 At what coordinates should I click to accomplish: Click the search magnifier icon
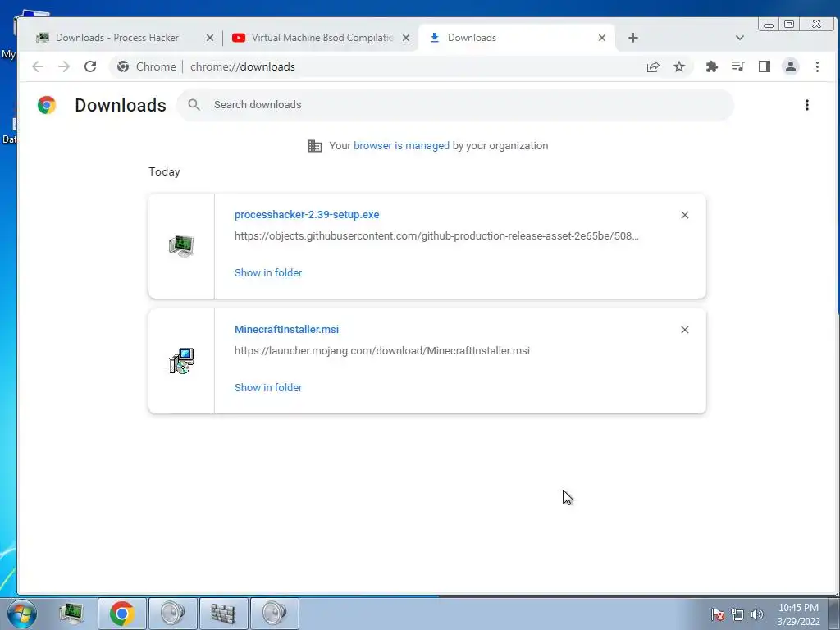tap(194, 105)
